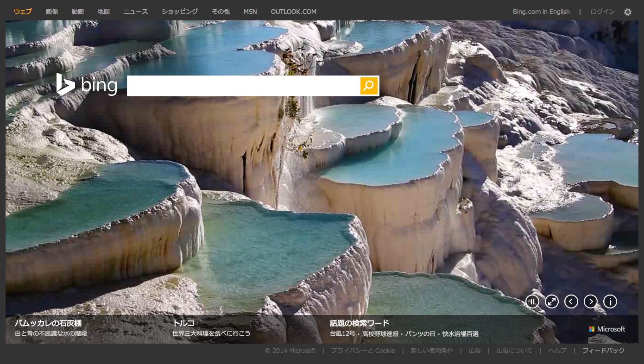
Task: Switch to the 地図 (Maps) tab
Action: [104, 12]
